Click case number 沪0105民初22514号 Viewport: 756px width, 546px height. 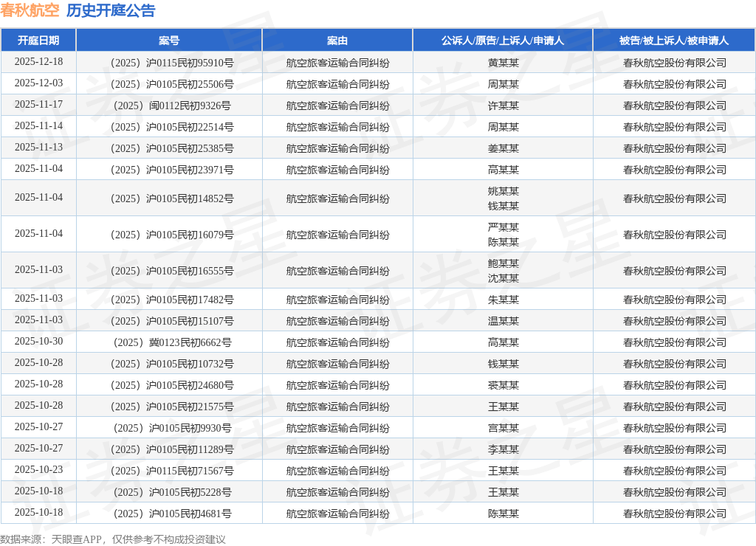tap(172, 127)
